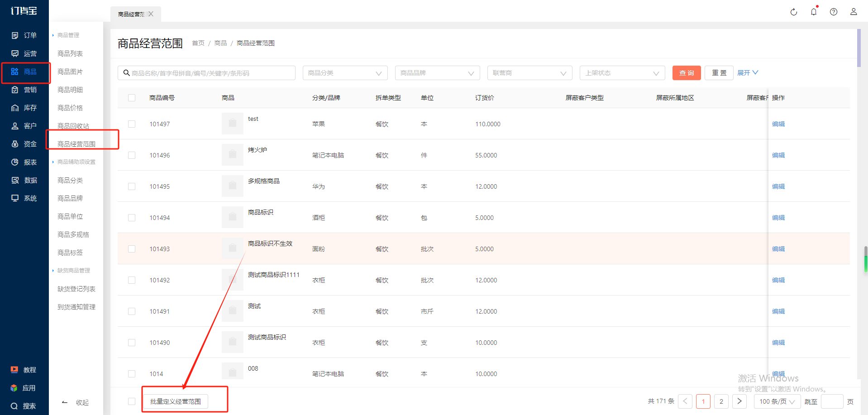Image resolution: width=868 pixels, height=415 pixels.
Task: Open the 搜索 search sidebar icon
Action: (14, 406)
